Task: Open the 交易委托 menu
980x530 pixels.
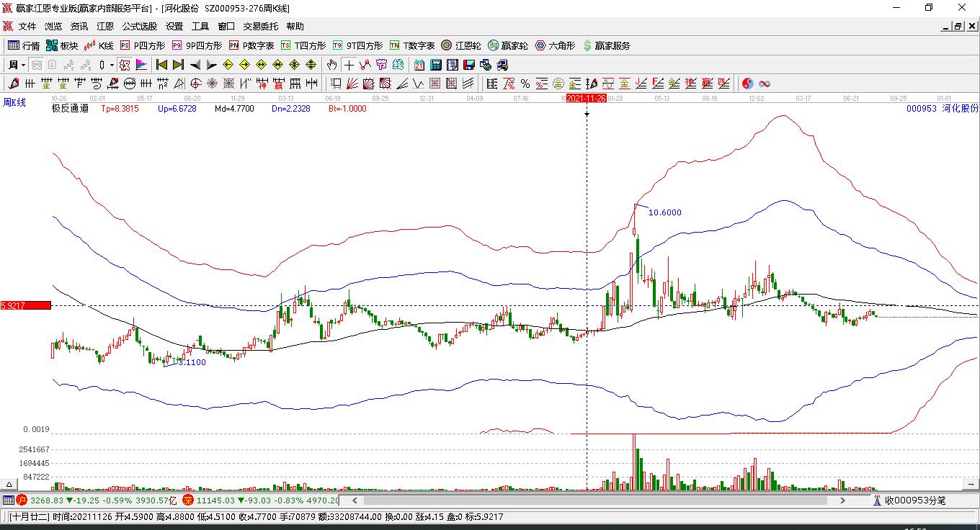Action: pyautogui.click(x=260, y=27)
